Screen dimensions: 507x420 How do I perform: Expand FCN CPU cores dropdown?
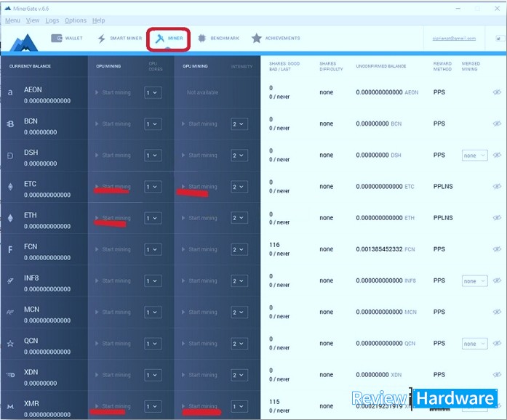153,249
